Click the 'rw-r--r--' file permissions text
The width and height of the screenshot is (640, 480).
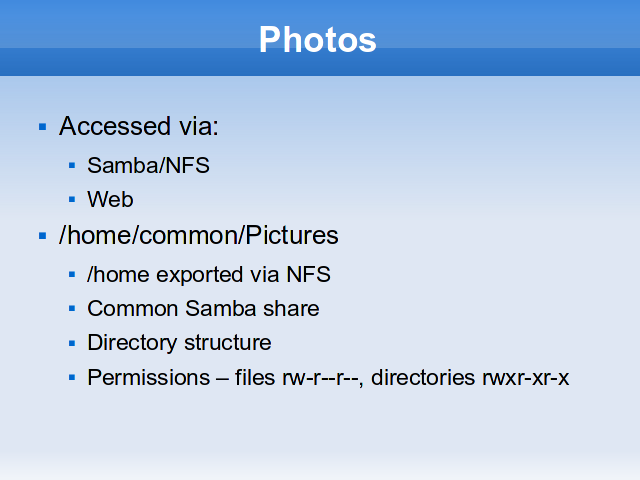tap(320, 378)
